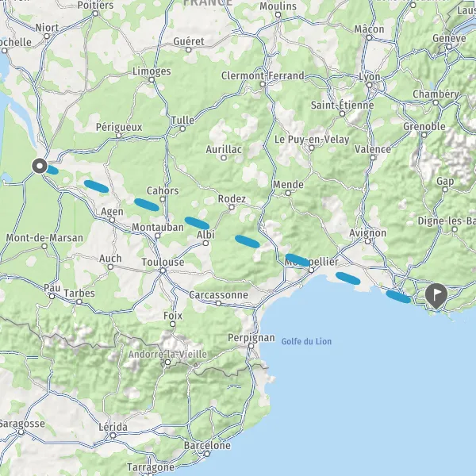
Task: Click the blue route dash near Cahors
Action: pyautogui.click(x=147, y=205)
